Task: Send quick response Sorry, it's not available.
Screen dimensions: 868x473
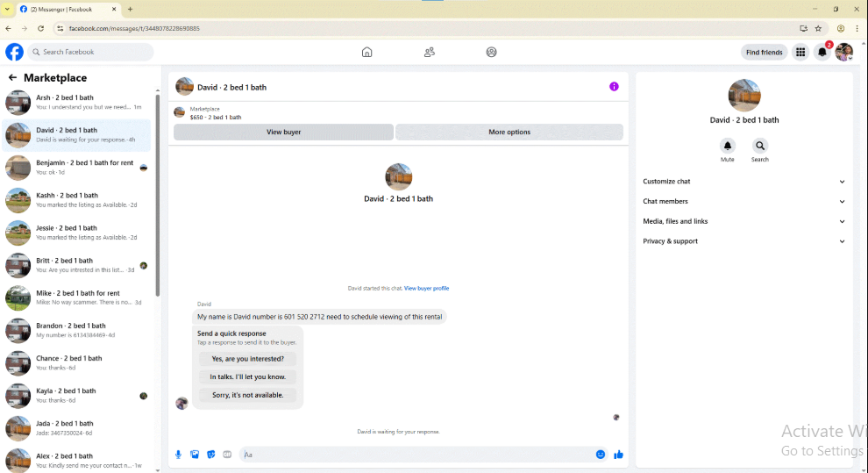Action: point(247,396)
